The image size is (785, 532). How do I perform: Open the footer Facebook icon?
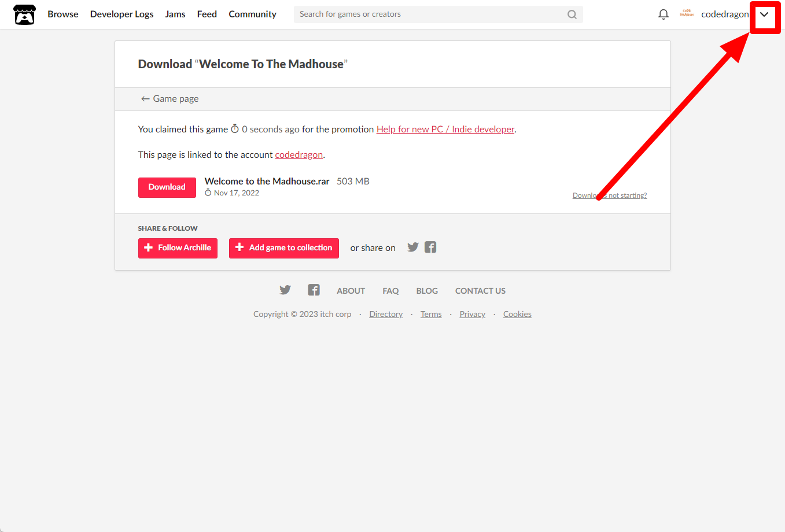coord(314,290)
